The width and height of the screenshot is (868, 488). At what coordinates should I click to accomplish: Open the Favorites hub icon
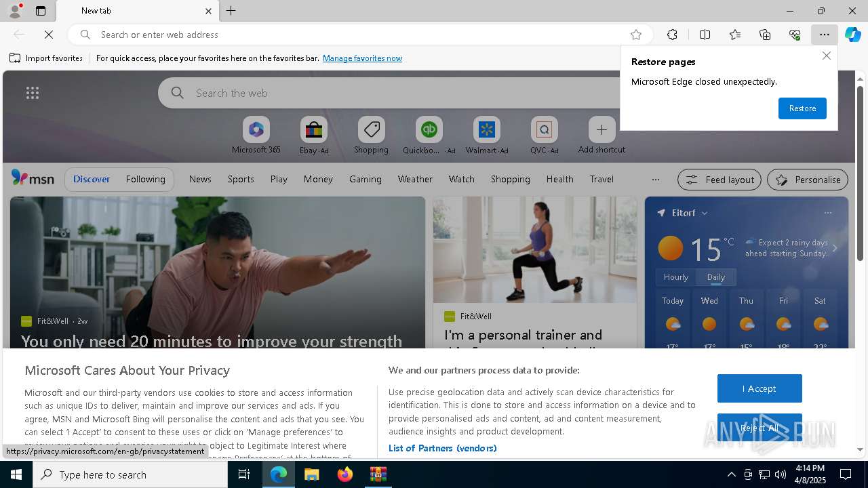[735, 35]
